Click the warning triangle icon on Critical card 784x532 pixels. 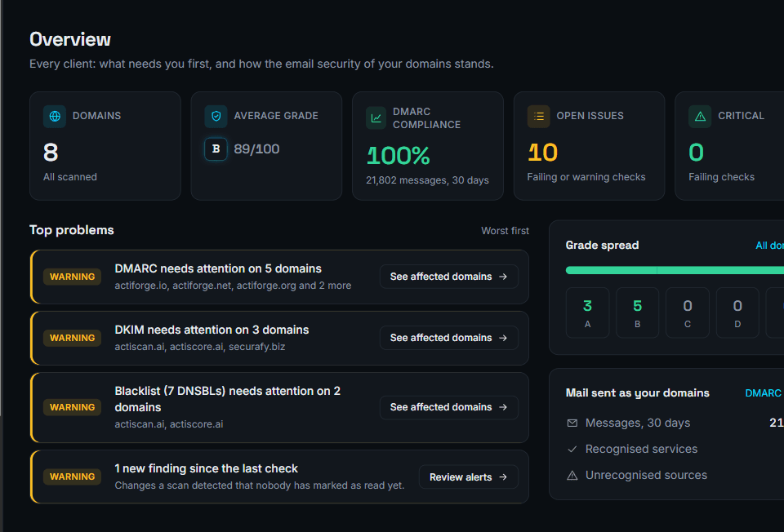(x=700, y=116)
